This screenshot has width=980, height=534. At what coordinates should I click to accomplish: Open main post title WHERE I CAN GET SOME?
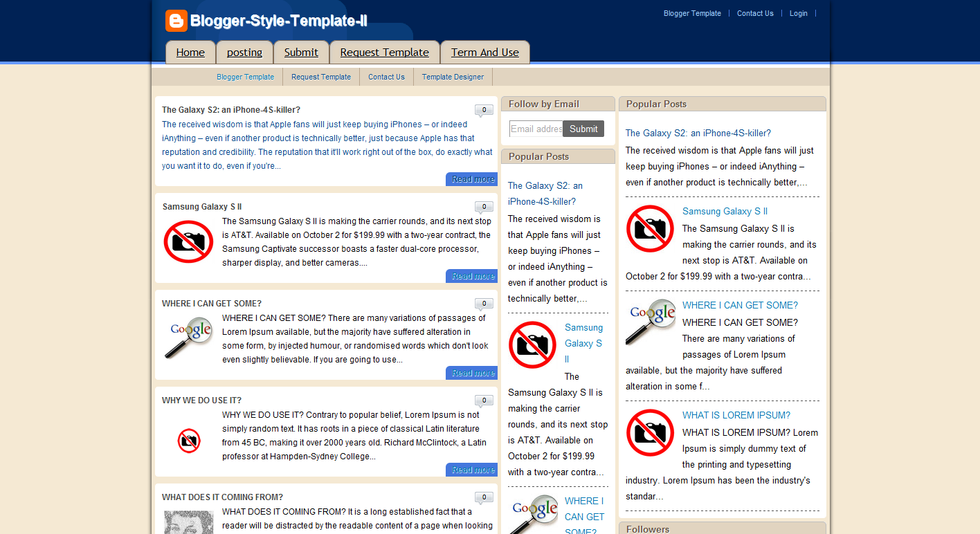point(212,304)
